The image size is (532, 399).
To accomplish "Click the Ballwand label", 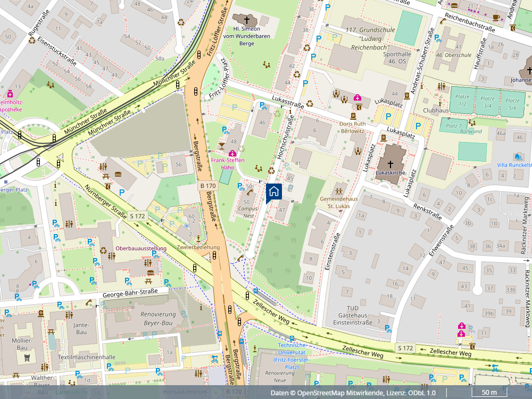I will (471, 131).
